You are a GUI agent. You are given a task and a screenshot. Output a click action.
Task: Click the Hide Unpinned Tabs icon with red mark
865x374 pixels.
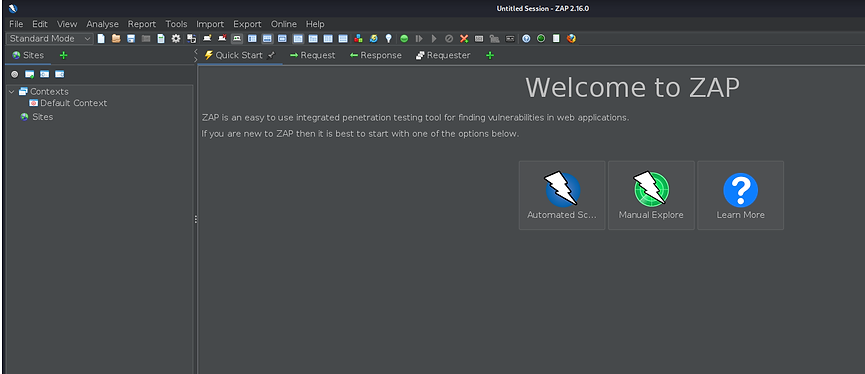tap(222, 39)
